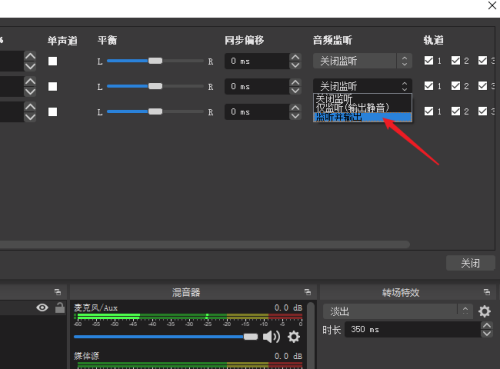Increase the third row's 同步偏移 with up arrow

295,108
